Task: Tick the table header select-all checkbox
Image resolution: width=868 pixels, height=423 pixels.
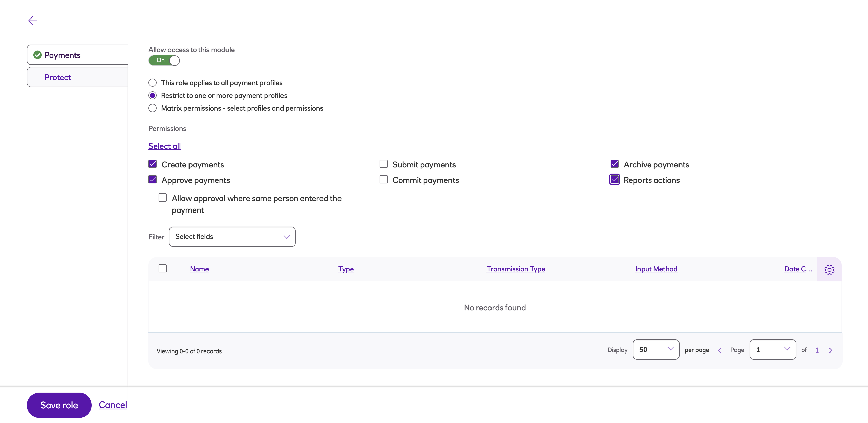Action: click(x=163, y=269)
